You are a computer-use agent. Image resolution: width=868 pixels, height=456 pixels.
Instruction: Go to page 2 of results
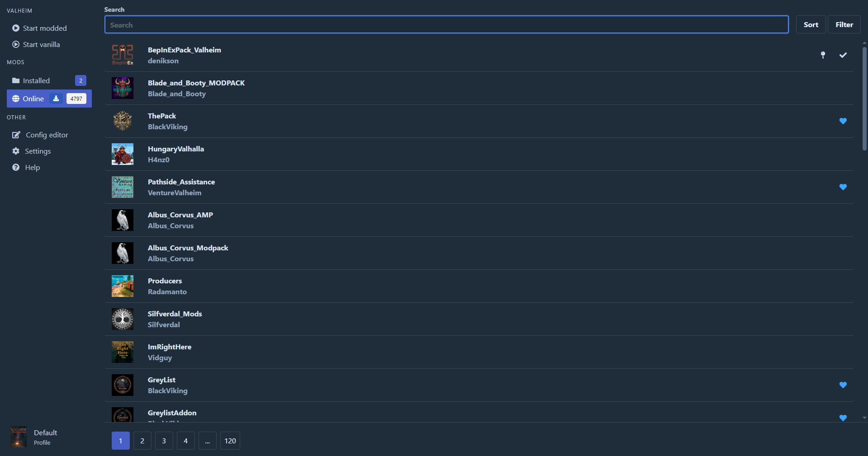(142, 441)
